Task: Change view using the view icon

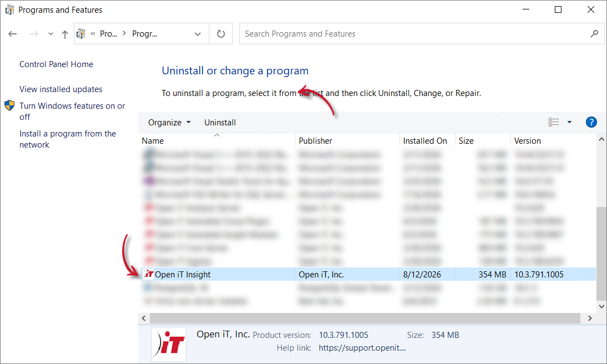Action: [x=554, y=122]
